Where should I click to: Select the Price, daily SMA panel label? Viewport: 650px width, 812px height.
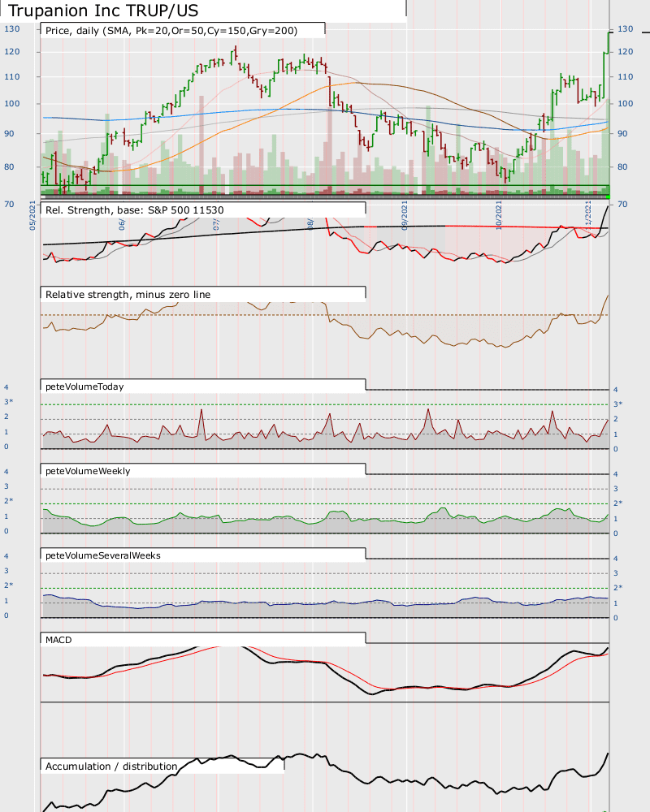tap(171, 31)
